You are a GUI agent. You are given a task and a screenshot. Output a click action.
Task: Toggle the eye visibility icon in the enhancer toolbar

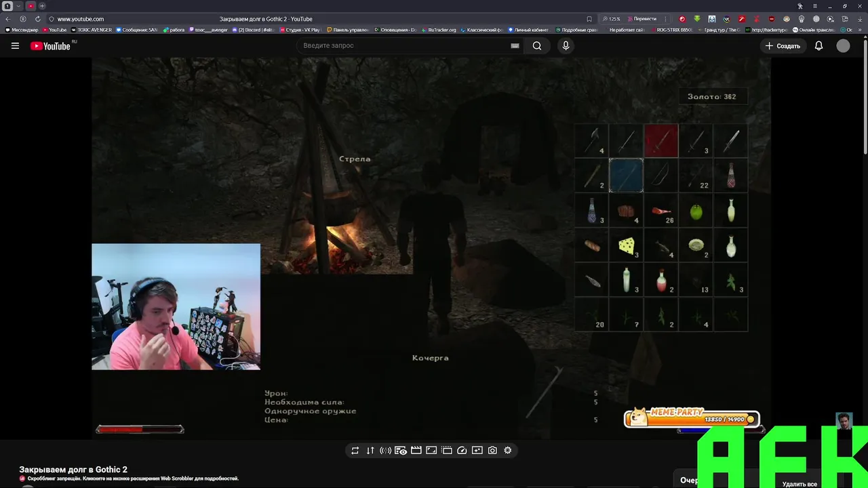401,450
